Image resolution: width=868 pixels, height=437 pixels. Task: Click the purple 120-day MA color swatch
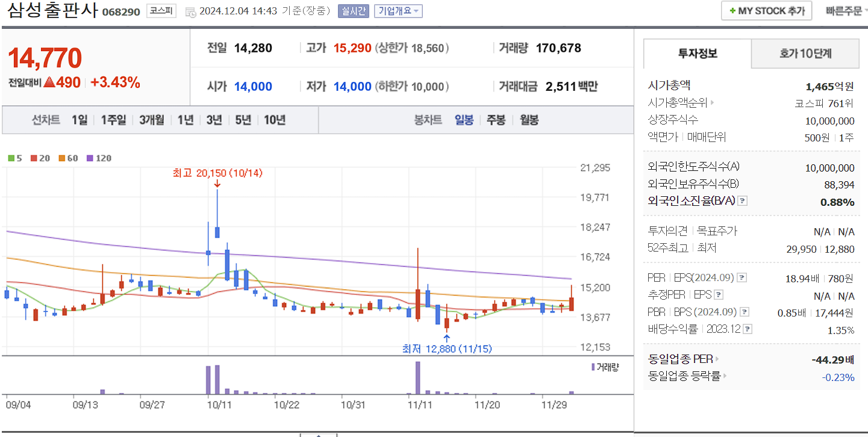(x=89, y=158)
